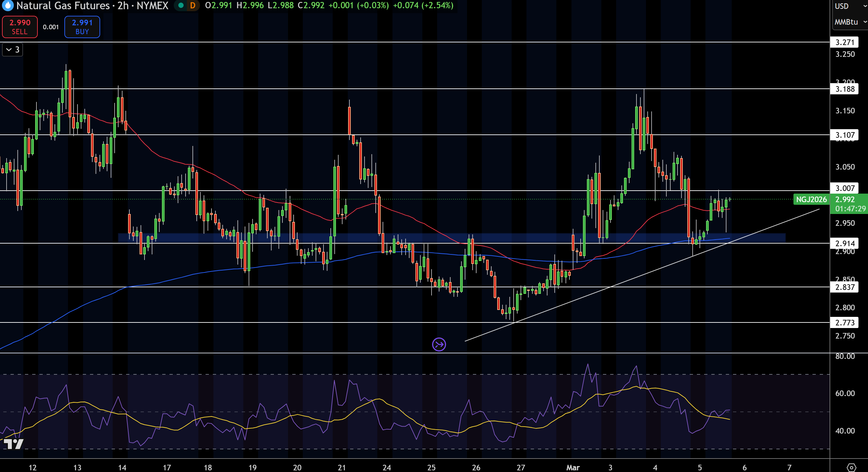This screenshot has height=472, width=868.
Task: Click the purple go-to-realtime arrow icon
Action: click(439, 344)
